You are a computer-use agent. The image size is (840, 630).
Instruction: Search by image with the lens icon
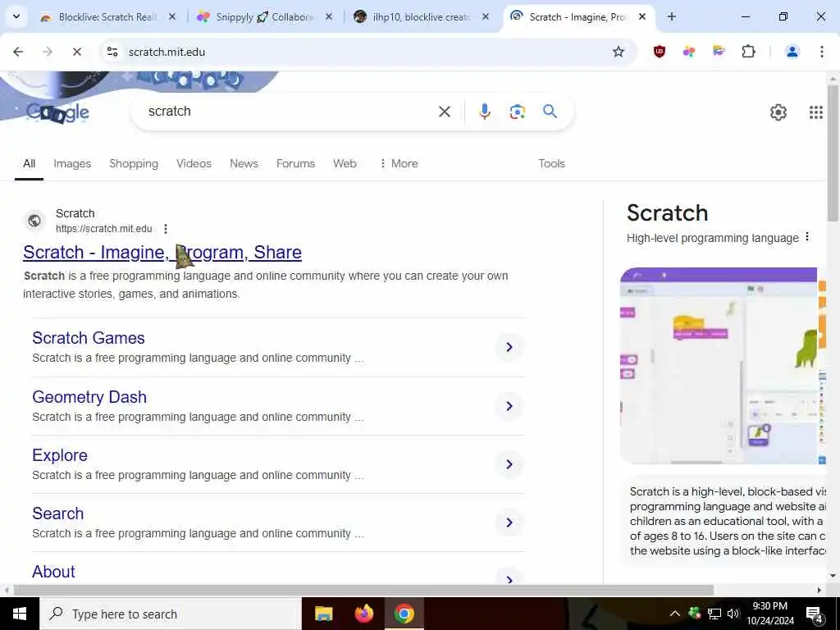tap(517, 112)
